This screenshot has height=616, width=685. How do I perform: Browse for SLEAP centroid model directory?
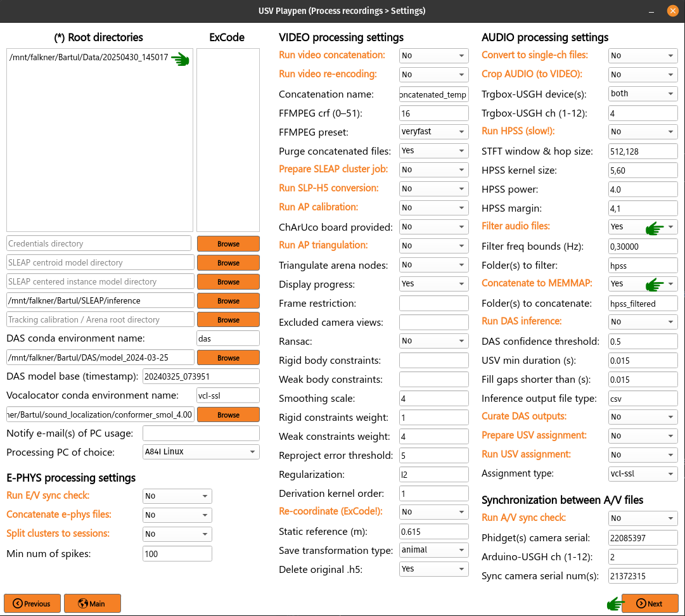[x=228, y=262]
